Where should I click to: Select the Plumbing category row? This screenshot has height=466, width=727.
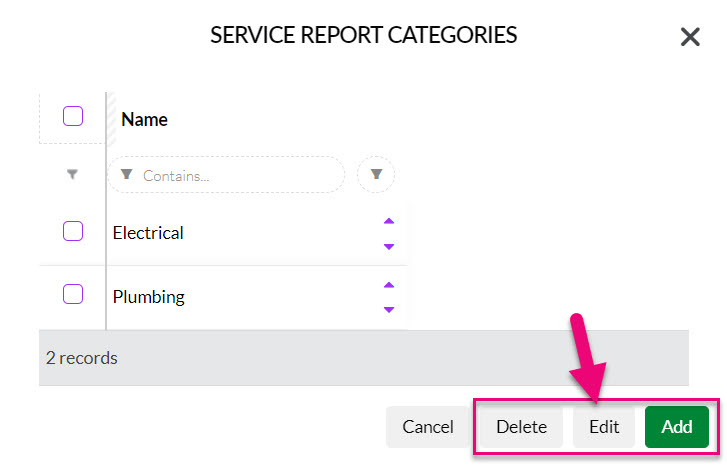coord(223,298)
